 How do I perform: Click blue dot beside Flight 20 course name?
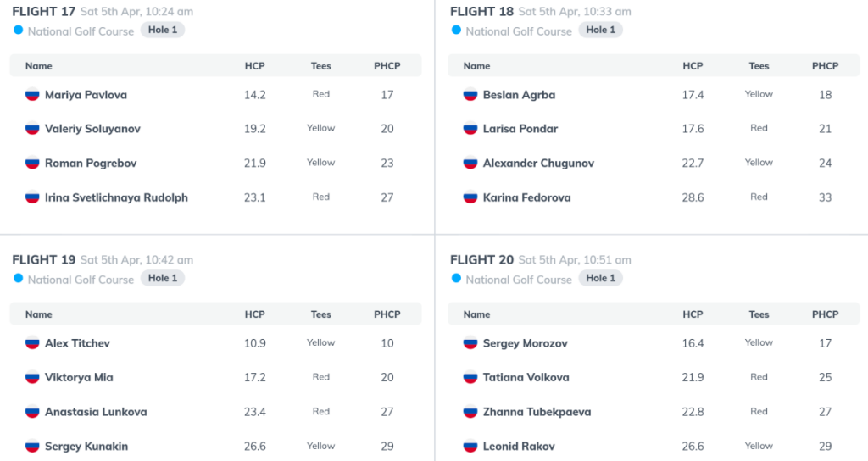(456, 278)
